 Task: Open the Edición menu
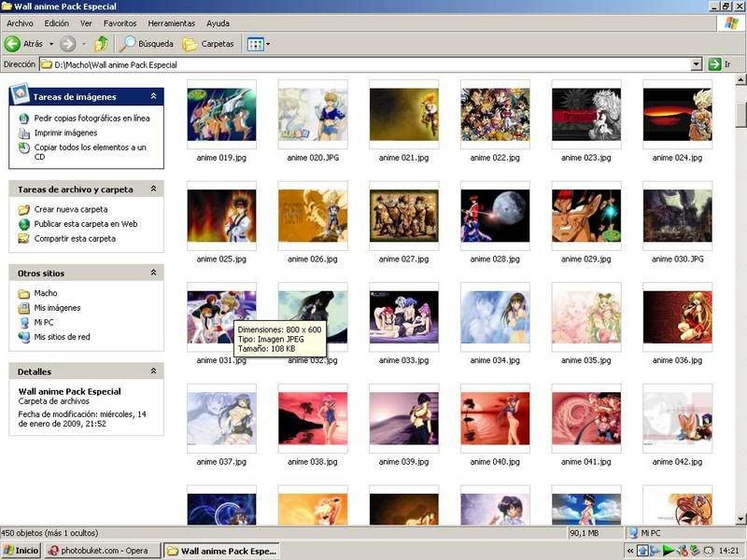(57, 23)
